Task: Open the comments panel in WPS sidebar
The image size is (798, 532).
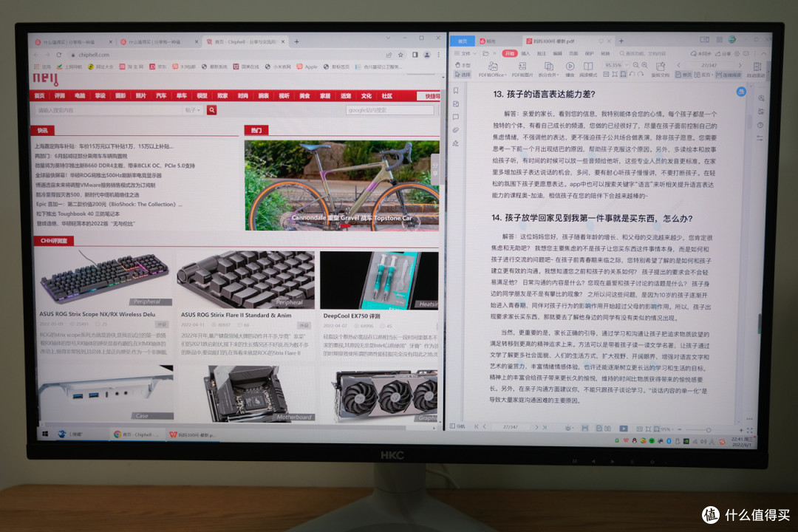Action: click(456, 117)
